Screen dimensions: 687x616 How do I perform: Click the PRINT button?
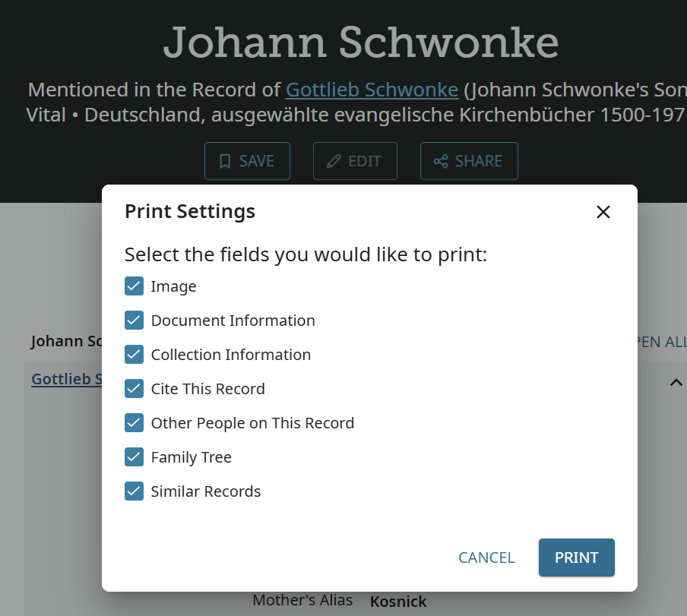pyautogui.click(x=576, y=558)
